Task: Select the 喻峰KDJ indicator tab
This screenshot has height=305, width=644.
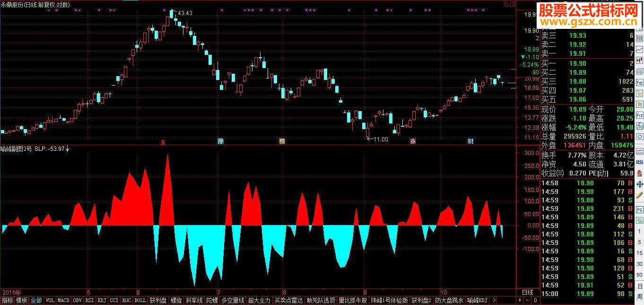Action: (x=478, y=300)
